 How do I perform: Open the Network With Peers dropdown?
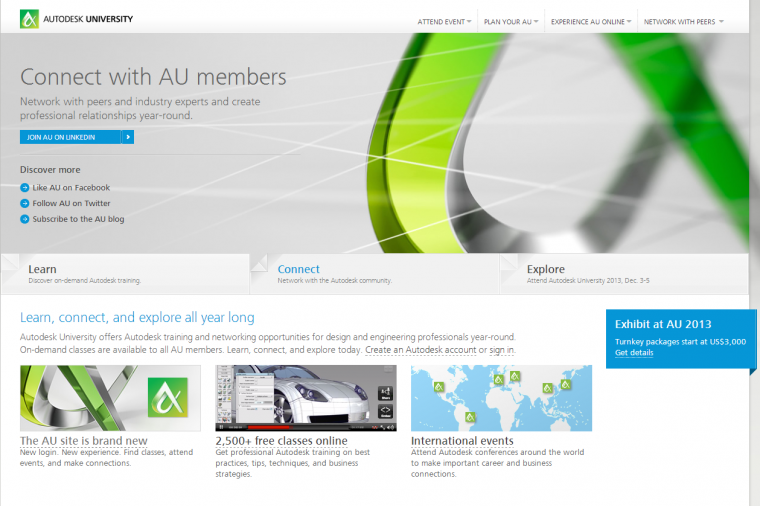[683, 21]
